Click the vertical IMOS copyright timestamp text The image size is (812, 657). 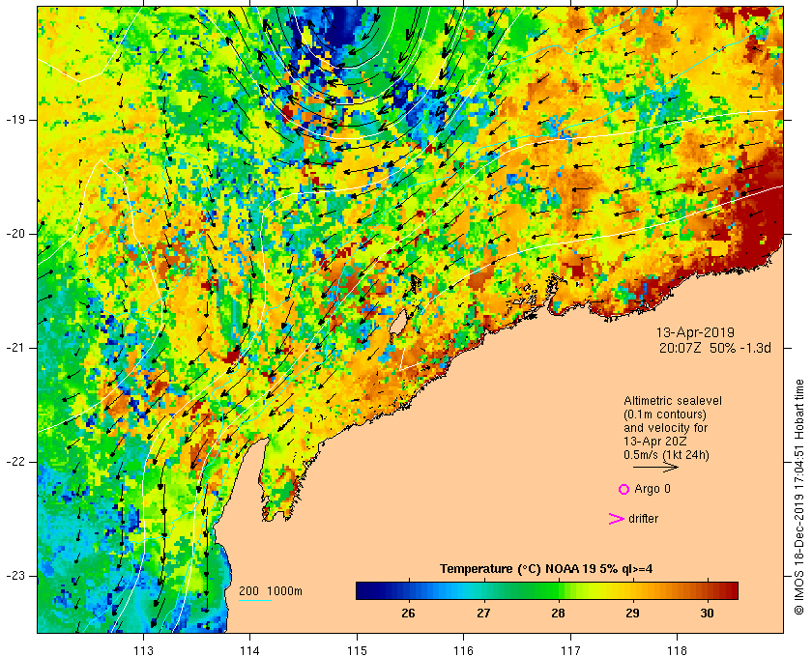(x=799, y=497)
